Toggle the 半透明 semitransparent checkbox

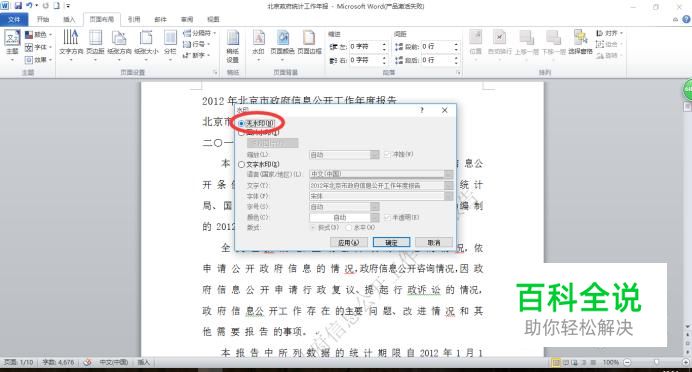(387, 218)
